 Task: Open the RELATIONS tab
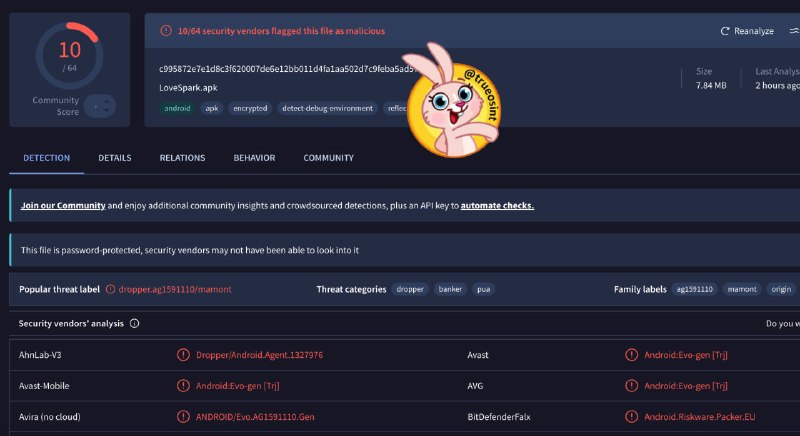(x=182, y=158)
